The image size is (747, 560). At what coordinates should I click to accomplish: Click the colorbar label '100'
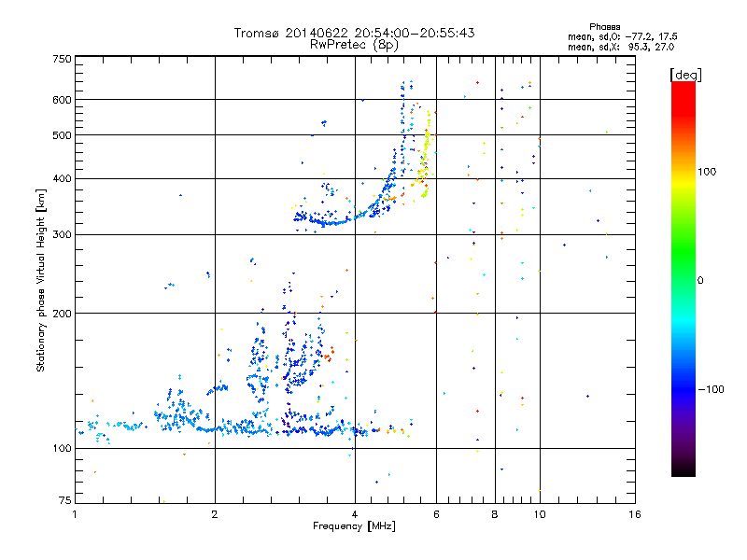click(707, 172)
